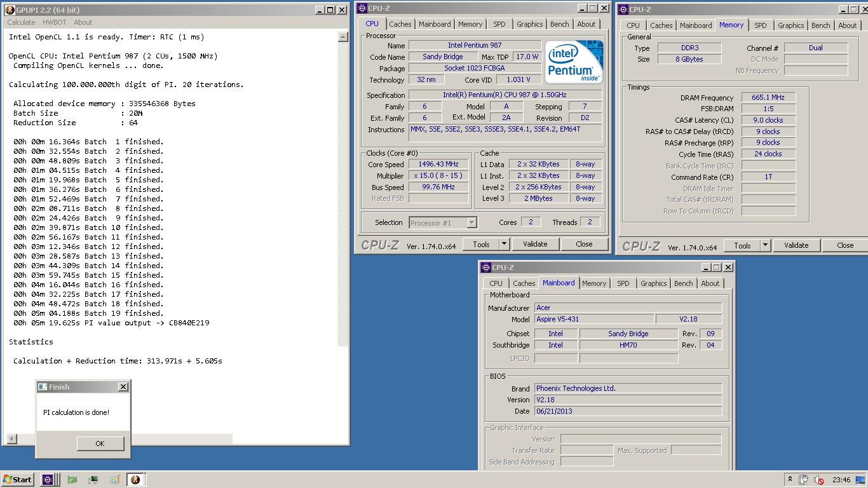Click the GPUPI horizontal scrollbar left arrow
This screenshot has height=488, width=868.
[12, 439]
